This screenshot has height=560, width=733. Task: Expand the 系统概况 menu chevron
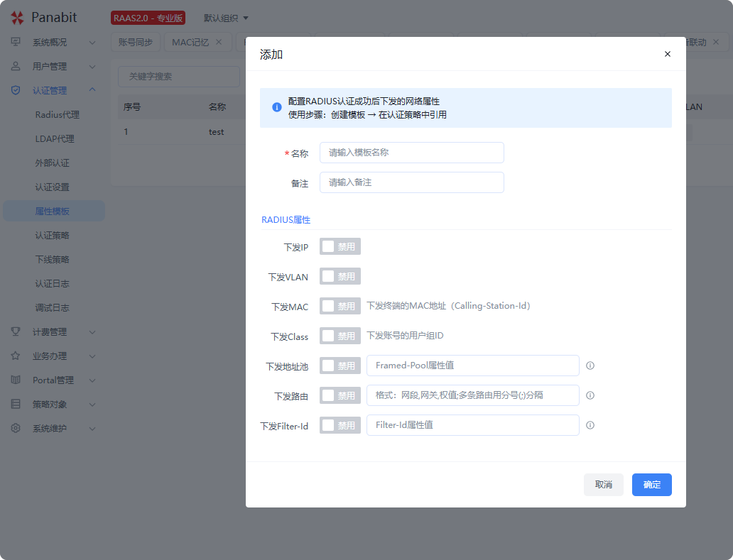92,43
